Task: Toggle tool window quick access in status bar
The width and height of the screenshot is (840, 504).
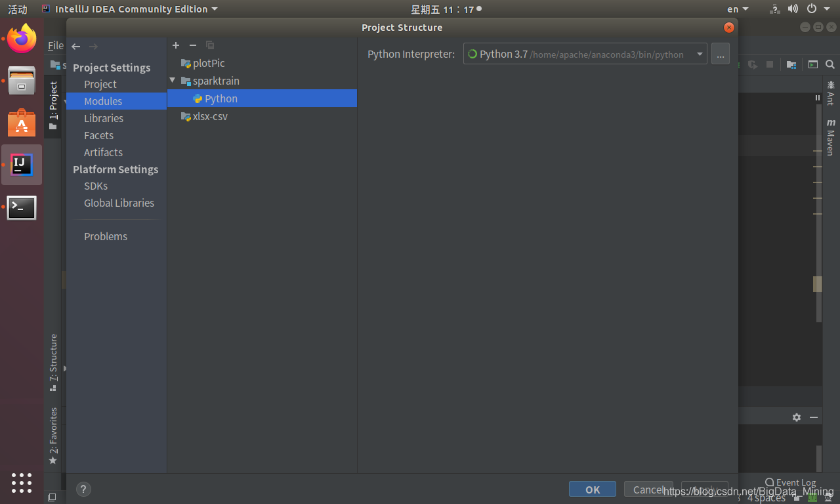Action: pyautogui.click(x=52, y=497)
